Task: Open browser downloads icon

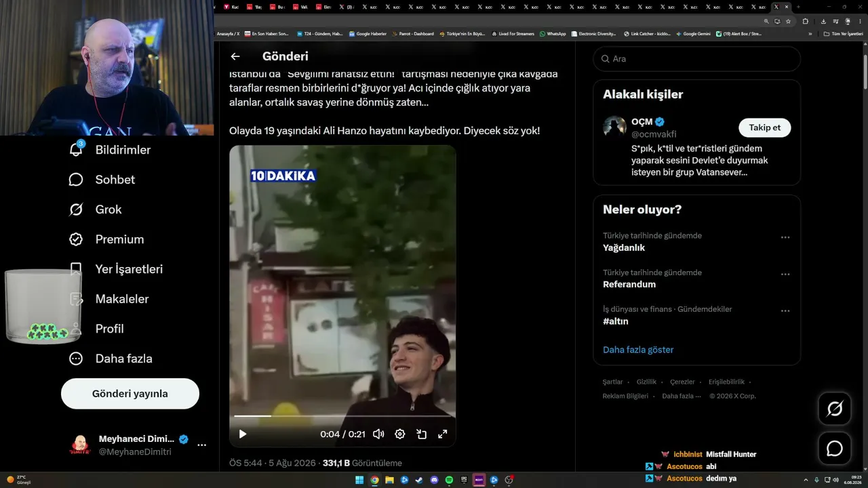Action: point(823,21)
